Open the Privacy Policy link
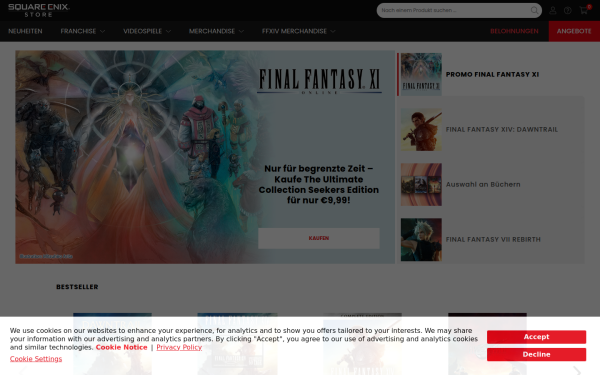The image size is (600, 375). (179, 347)
